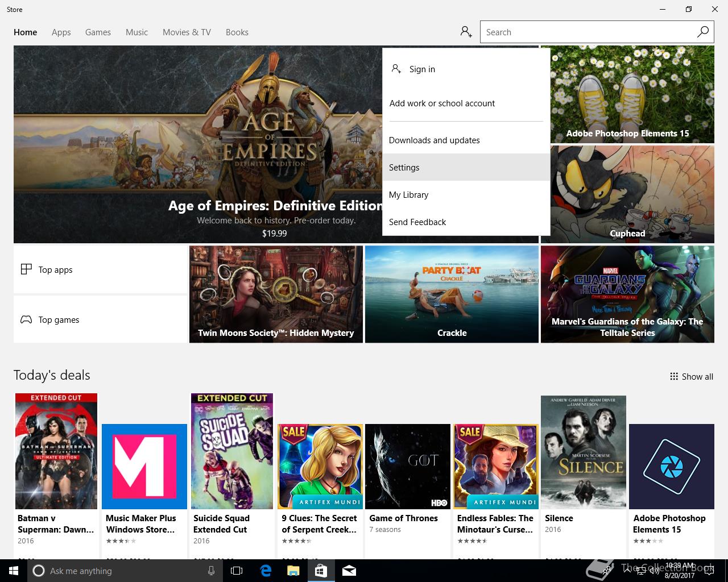Open File Explorer from the taskbar
This screenshot has width=728, height=582.
click(293, 571)
